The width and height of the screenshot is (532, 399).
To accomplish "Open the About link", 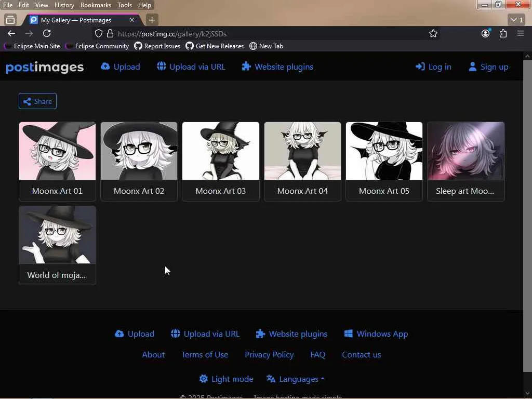I will click(x=153, y=354).
